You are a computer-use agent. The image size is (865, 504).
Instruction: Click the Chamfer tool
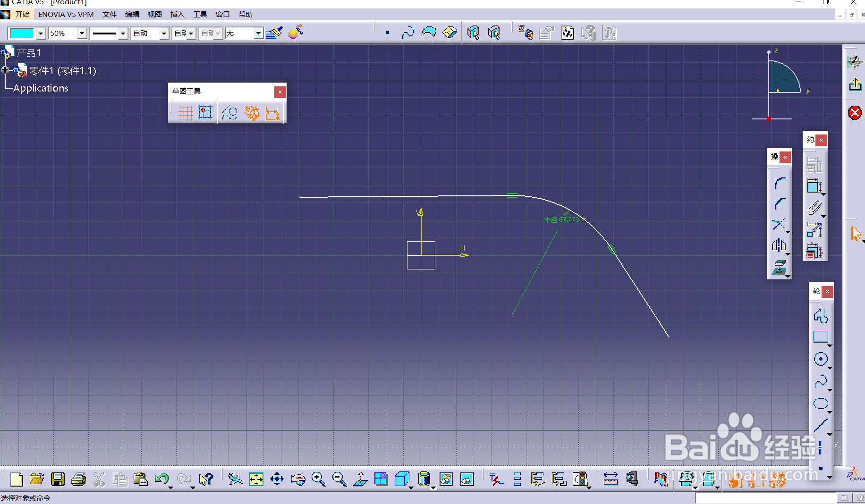pos(780,203)
